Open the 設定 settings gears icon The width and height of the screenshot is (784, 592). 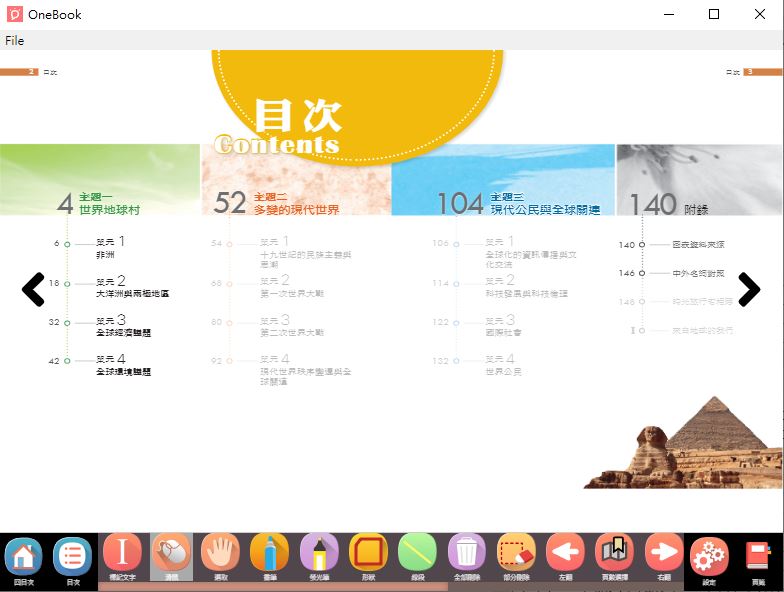709,556
